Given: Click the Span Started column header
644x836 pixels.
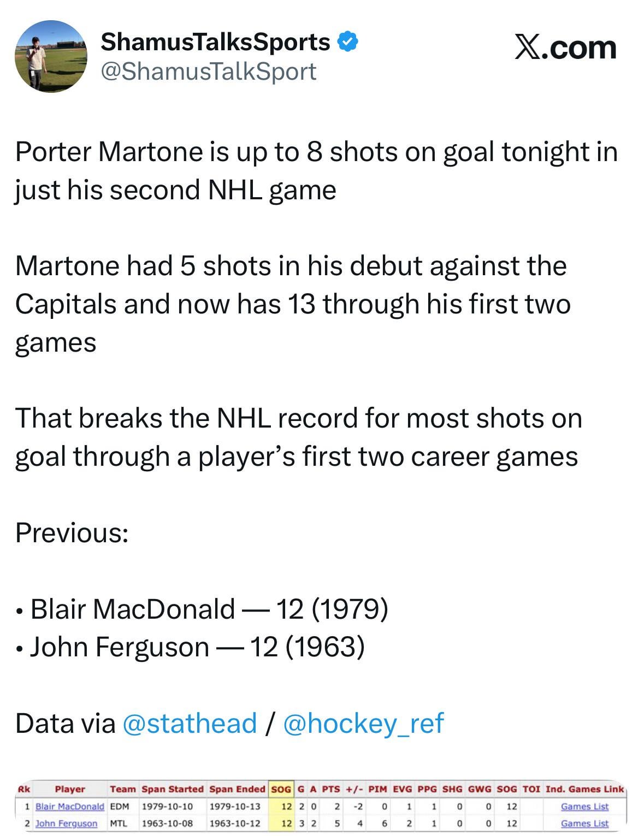Looking at the screenshot, I should tap(172, 789).
